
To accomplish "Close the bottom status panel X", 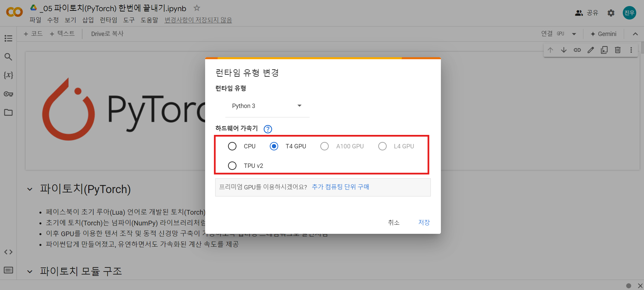I will click(640, 286).
